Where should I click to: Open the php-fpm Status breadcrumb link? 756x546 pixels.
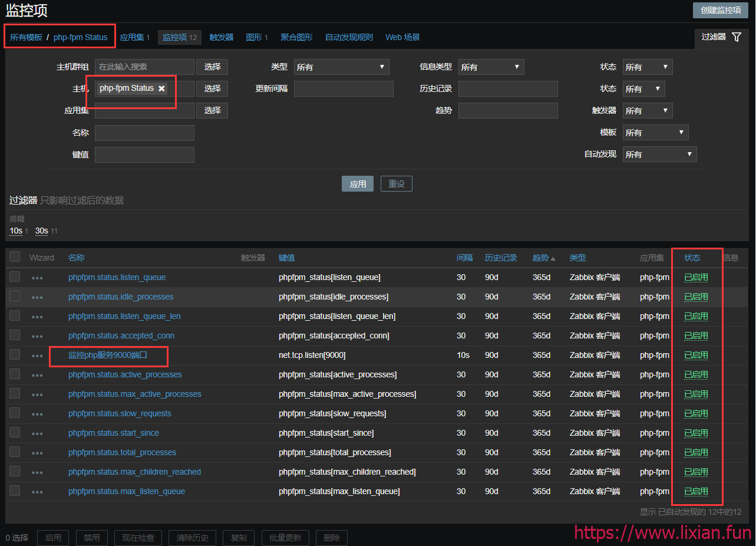[x=80, y=37]
